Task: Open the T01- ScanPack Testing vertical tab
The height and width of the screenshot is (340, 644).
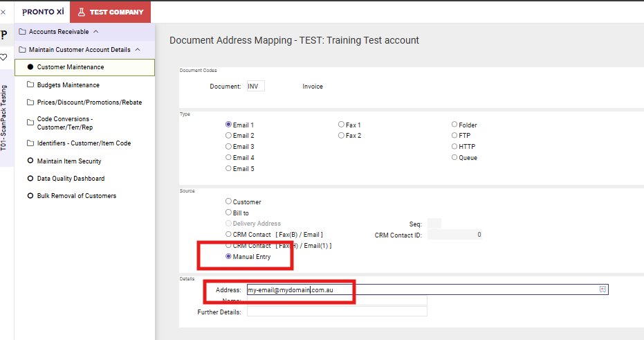Action: pos(4,118)
